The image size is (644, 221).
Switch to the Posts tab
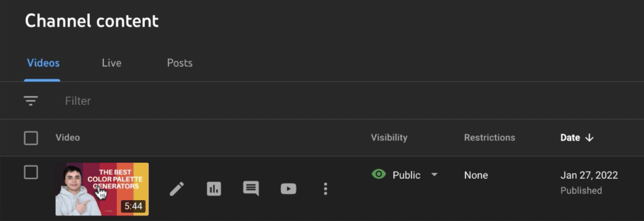[180, 63]
